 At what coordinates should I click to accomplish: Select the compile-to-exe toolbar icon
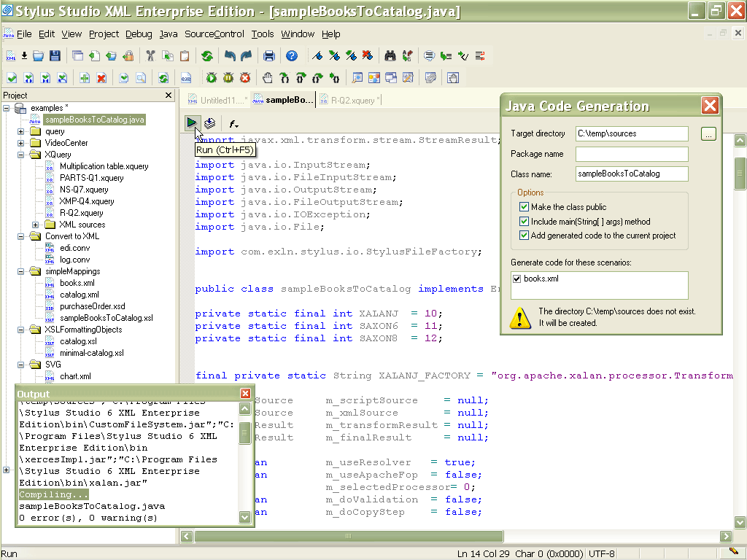coord(185,77)
